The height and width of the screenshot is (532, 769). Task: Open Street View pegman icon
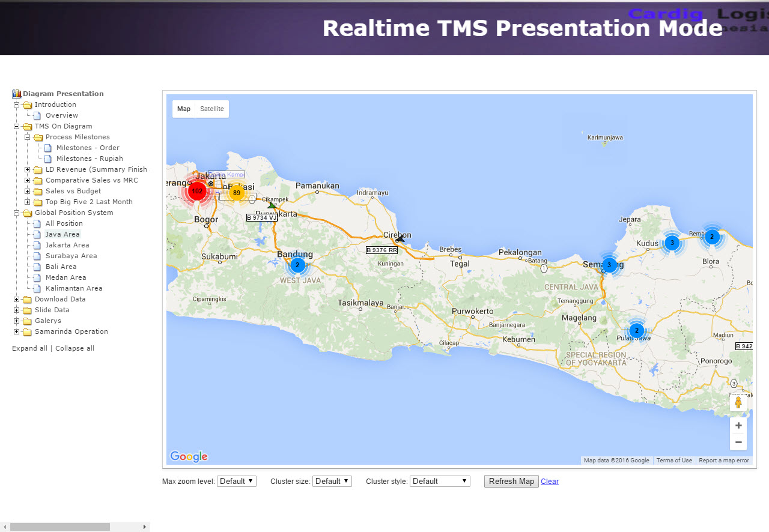[738, 403]
